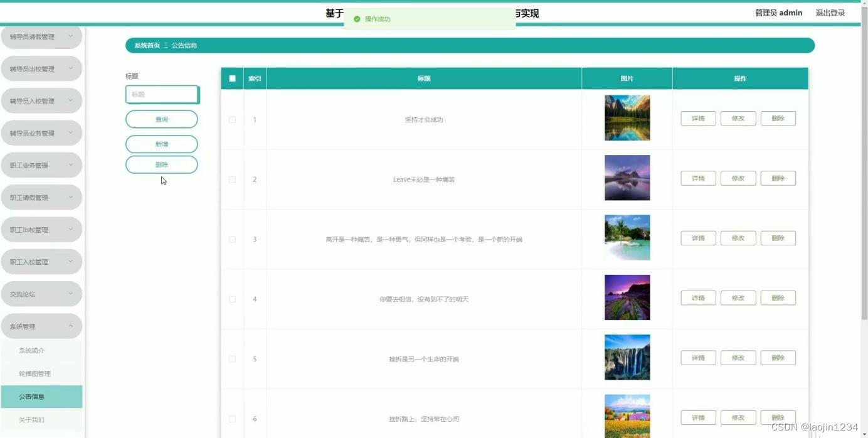
Task: Open 详情 for 坚持才会成功
Action: click(698, 119)
